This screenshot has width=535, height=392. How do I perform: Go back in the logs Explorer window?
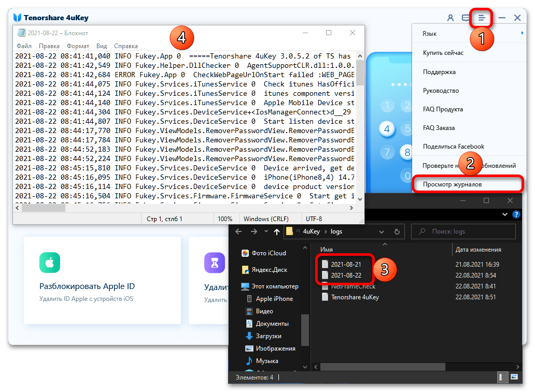(238, 231)
